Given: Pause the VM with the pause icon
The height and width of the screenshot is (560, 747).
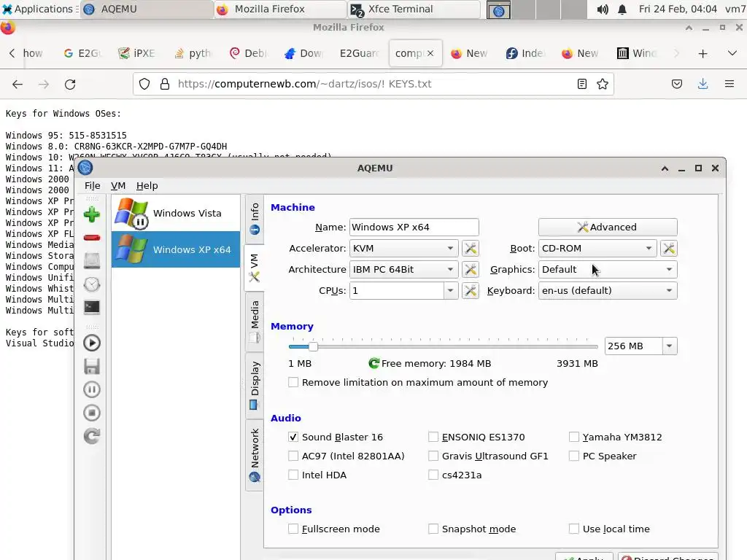Looking at the screenshot, I should [91, 389].
